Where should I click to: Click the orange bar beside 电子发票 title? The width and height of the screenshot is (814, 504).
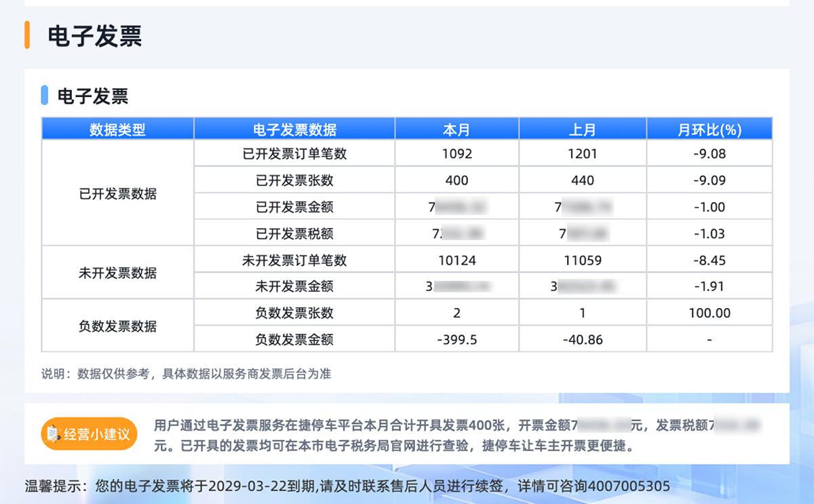click(x=28, y=34)
